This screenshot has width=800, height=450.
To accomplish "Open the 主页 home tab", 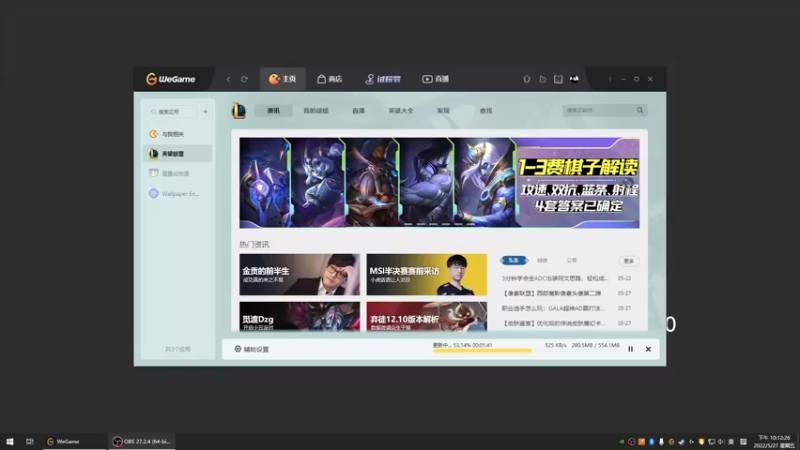I will [283, 79].
